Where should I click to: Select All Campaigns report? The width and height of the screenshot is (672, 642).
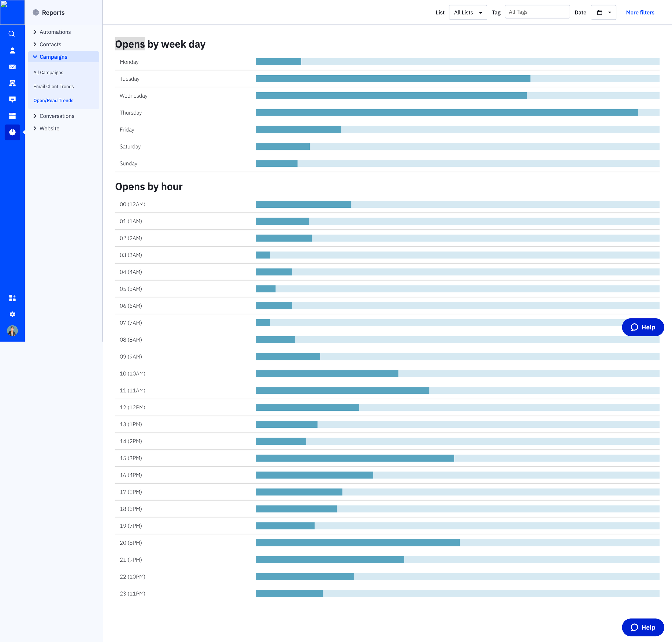click(48, 73)
